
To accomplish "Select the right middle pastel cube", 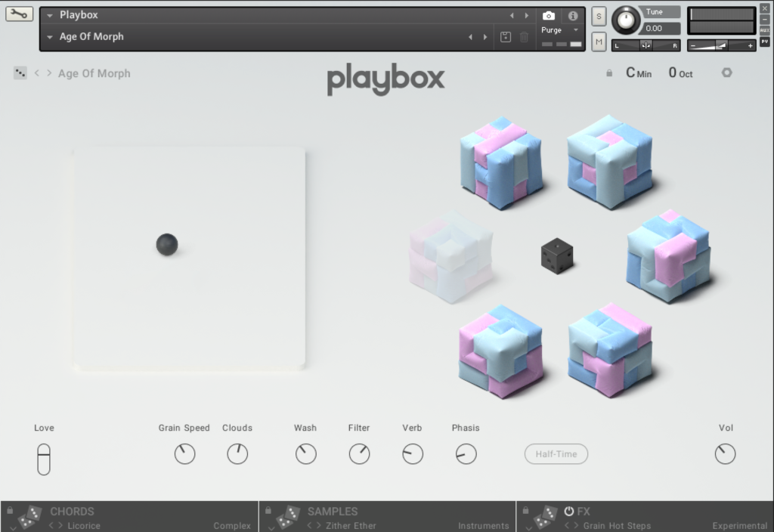I will [669, 255].
